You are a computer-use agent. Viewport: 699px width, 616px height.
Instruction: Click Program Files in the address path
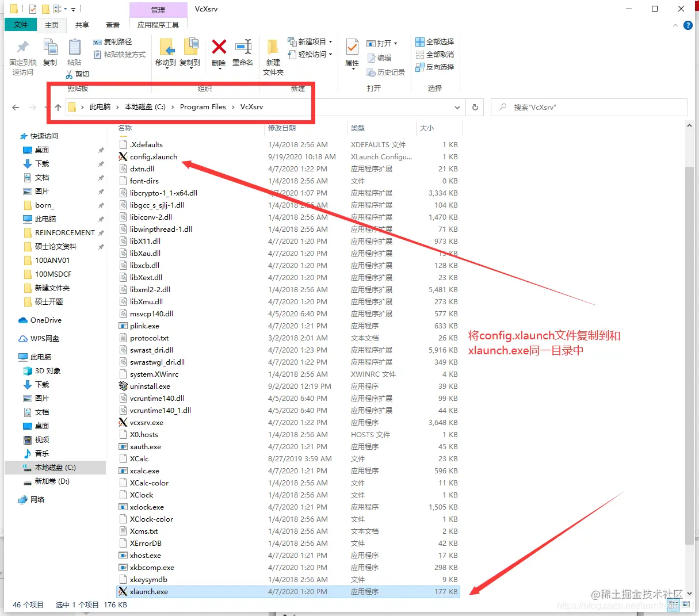click(203, 107)
